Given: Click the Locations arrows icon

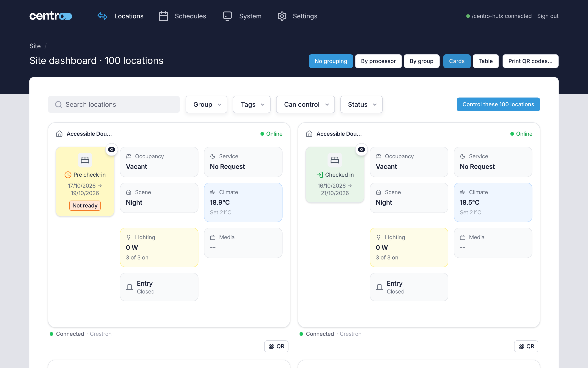Looking at the screenshot, I should (x=102, y=16).
